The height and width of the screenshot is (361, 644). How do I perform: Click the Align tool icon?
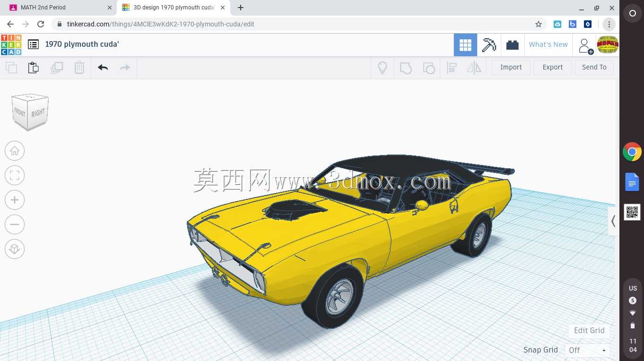[452, 68]
